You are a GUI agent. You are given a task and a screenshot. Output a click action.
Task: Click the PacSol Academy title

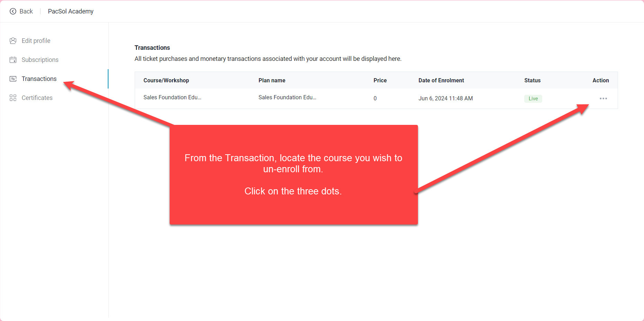pyautogui.click(x=71, y=11)
